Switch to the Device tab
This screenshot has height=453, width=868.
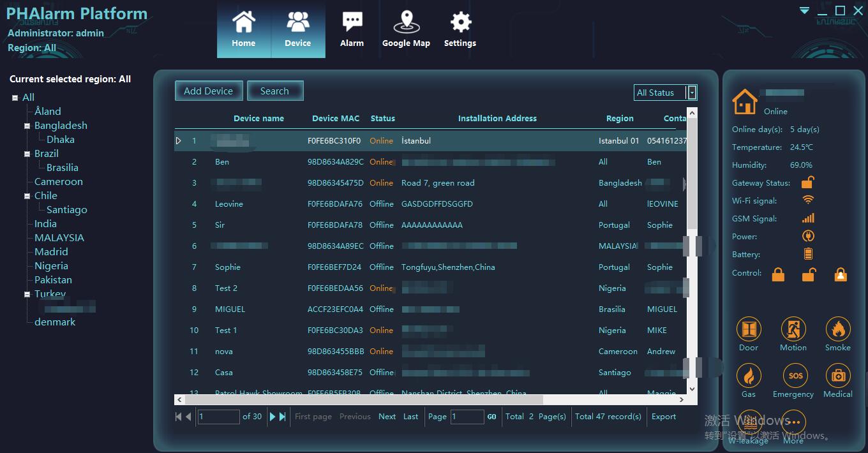tap(298, 29)
